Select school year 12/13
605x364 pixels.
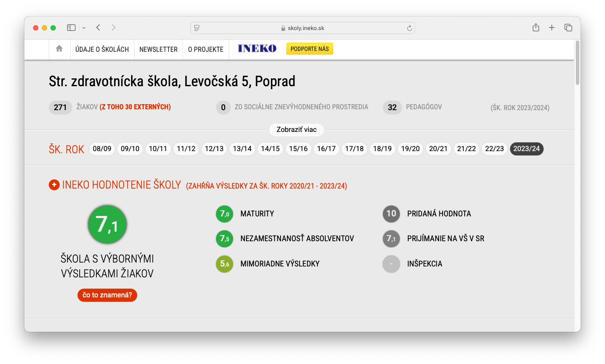coord(214,149)
